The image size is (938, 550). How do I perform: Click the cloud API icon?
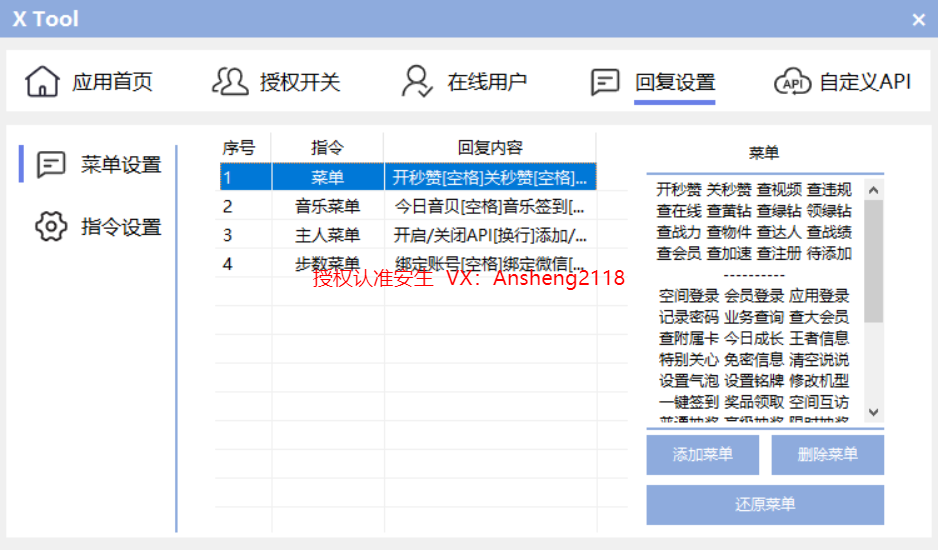click(792, 82)
